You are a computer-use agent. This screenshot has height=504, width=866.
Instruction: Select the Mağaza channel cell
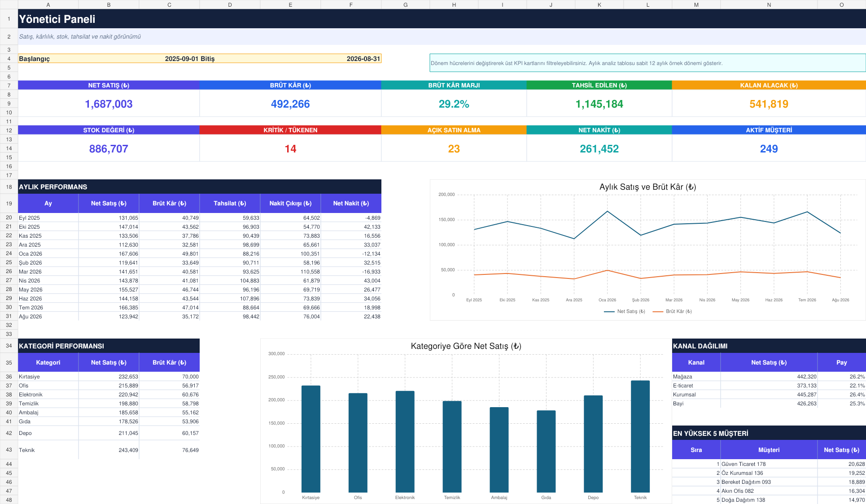[696, 377]
